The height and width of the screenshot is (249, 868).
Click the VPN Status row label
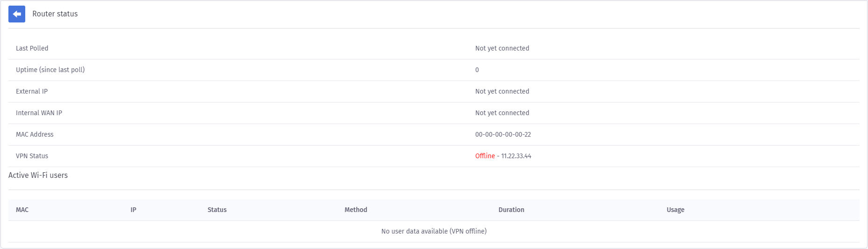point(32,156)
